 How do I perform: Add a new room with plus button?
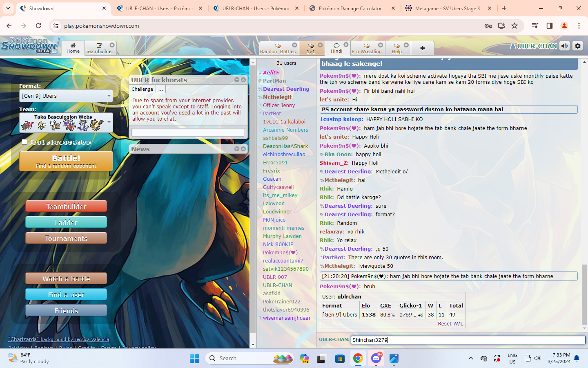point(423,48)
